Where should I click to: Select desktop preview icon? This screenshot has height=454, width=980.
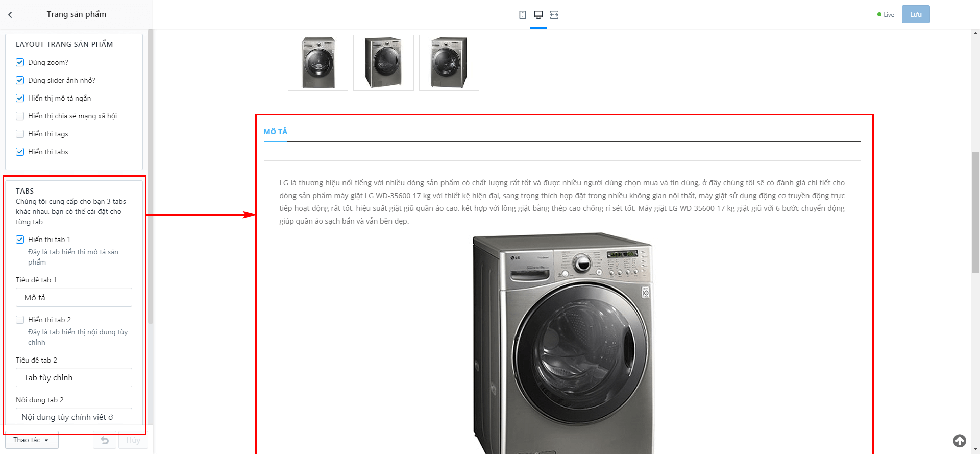coord(538,15)
